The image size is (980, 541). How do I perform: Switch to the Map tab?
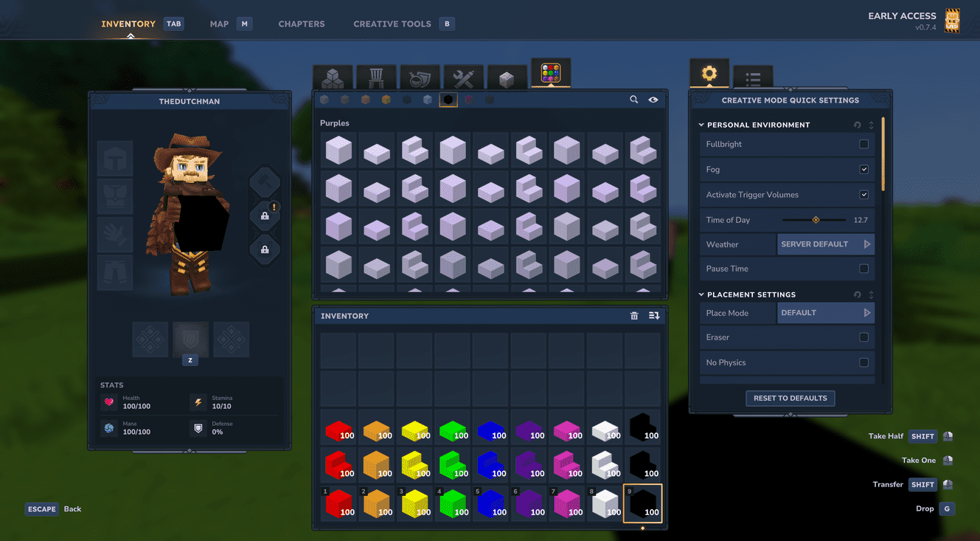pyautogui.click(x=219, y=24)
